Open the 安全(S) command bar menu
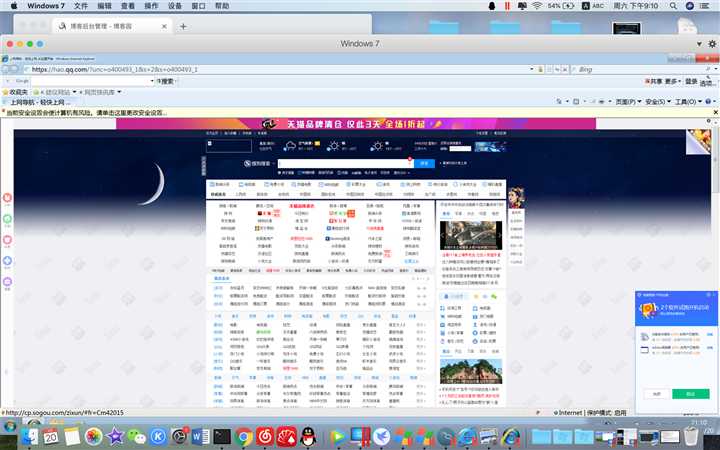The height and width of the screenshot is (450, 720). [x=658, y=101]
